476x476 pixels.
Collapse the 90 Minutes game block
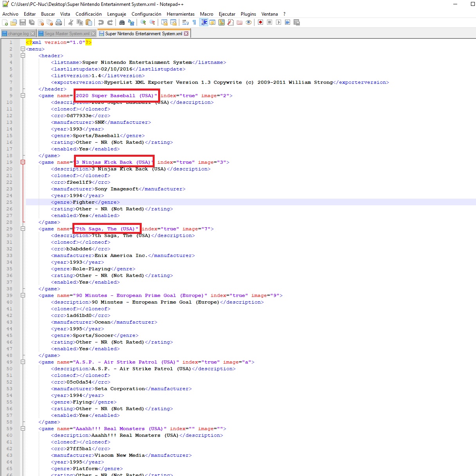[23, 295]
